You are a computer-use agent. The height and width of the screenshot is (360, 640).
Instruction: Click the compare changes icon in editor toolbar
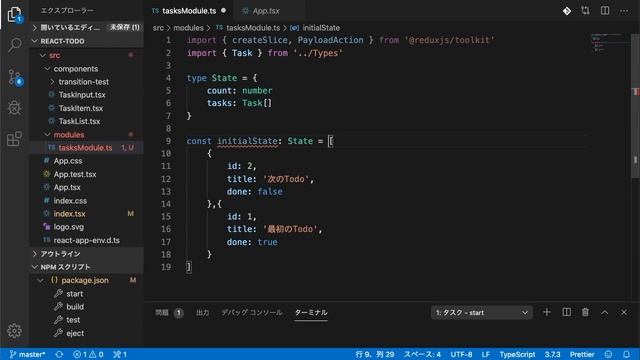coord(585,11)
